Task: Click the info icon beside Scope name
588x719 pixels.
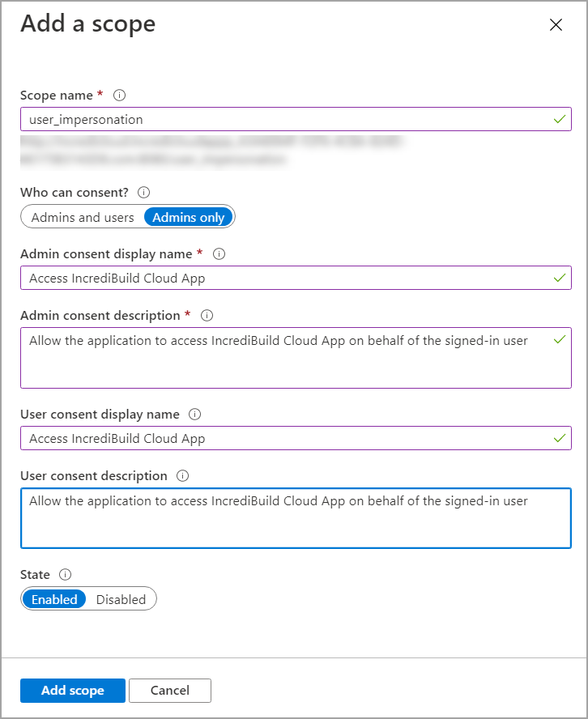Action: coord(119,95)
